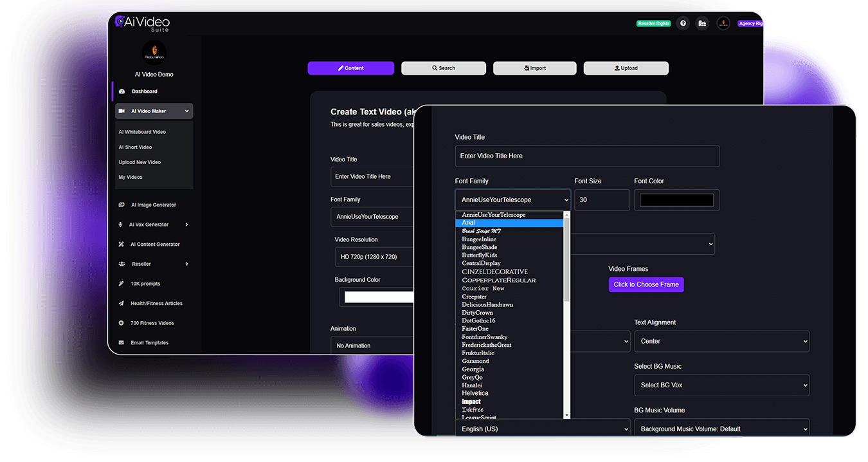
Task: Collapse the AI Video Maker chevron
Action: 186,111
